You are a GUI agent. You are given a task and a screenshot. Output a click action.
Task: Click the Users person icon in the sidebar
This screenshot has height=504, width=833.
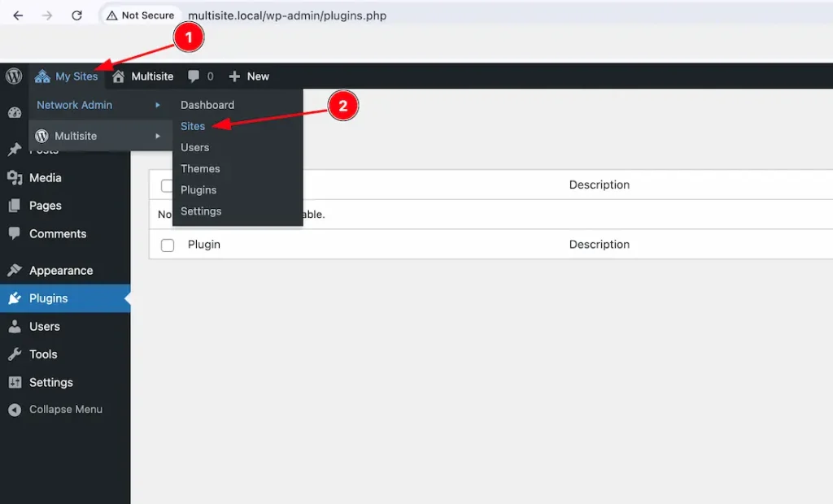tap(16, 326)
